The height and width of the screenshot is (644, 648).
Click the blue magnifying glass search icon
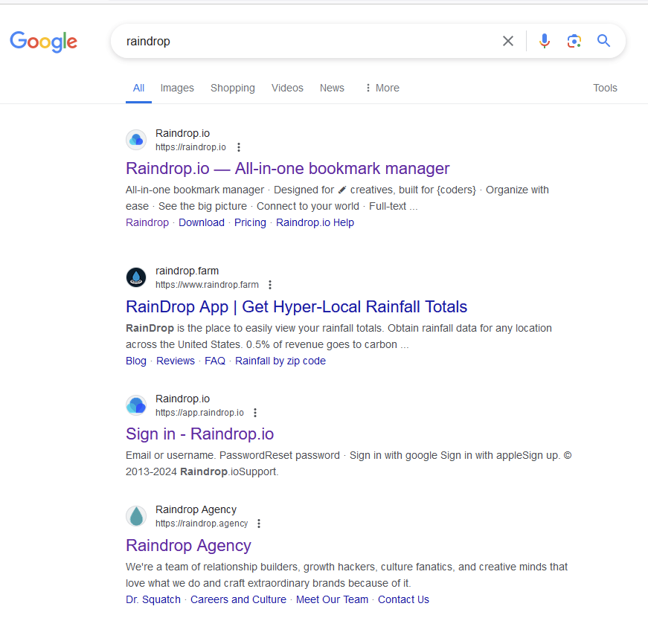pos(603,41)
